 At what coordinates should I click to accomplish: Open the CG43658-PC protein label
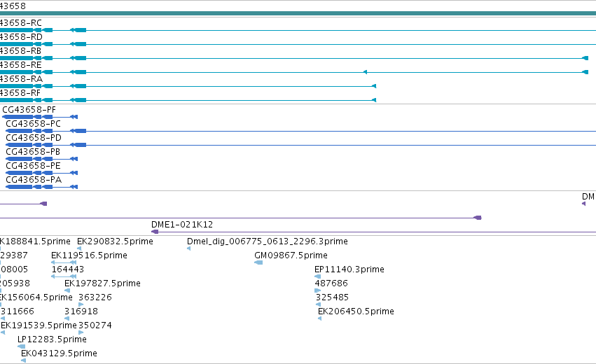click(33, 124)
